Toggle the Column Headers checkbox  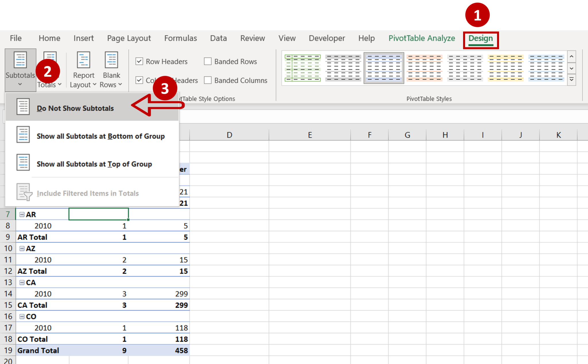[139, 80]
